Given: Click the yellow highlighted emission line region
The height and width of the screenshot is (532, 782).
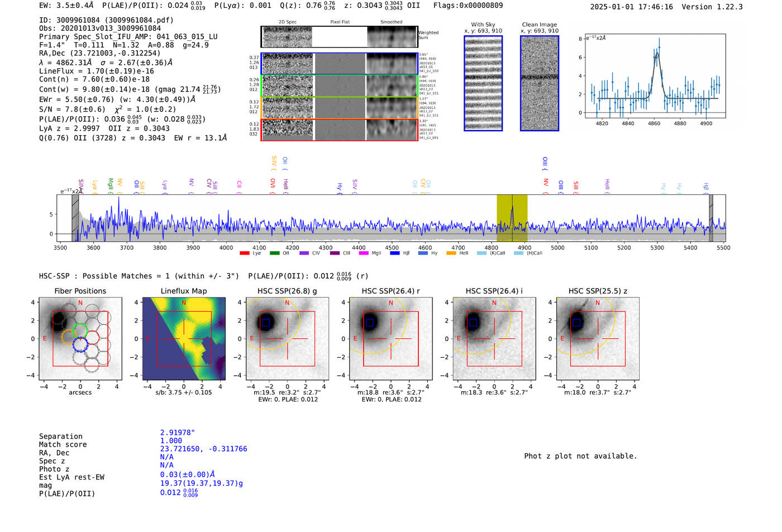Looking at the screenshot, I should [512, 218].
